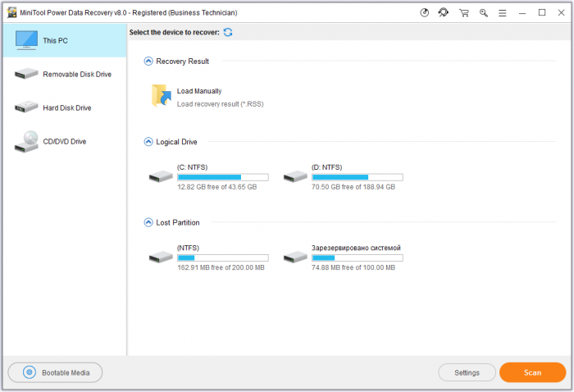Click the Зарезервировано системой drive icon
This screenshot has width=574, height=392.
[295, 257]
